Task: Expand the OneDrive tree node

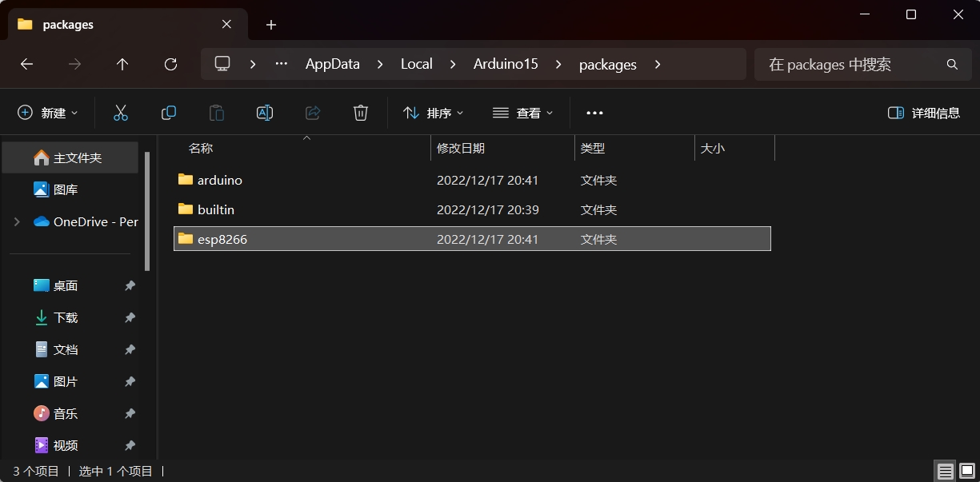Action: pos(17,221)
